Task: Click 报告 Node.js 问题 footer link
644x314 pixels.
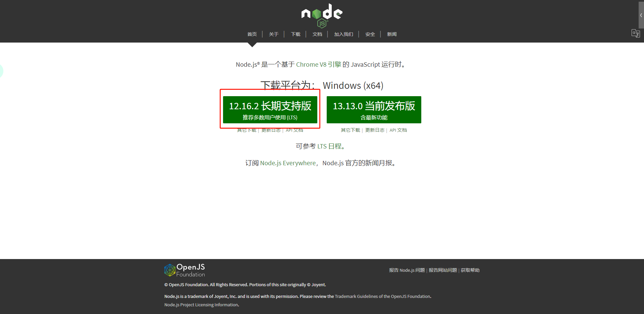Action: (x=407, y=270)
